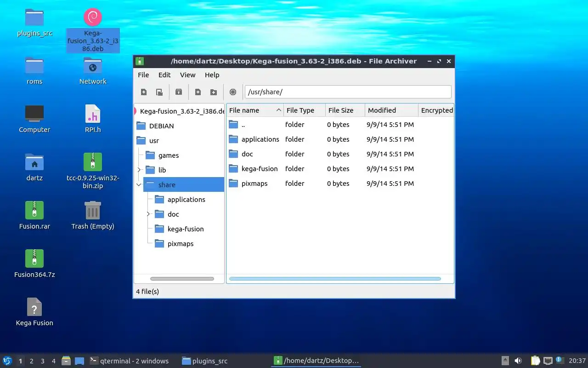Select kega-fusion row in file list
The image size is (588, 368).
tap(340, 169)
